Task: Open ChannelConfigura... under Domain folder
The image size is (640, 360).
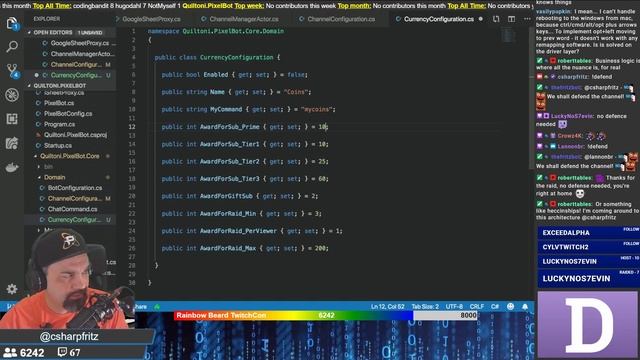Action: 75,198
